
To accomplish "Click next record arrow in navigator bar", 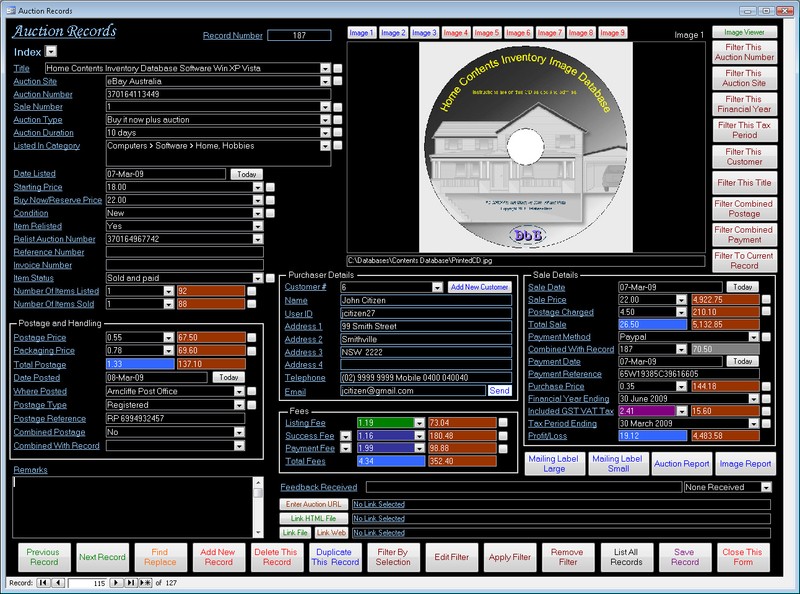I will click(116, 583).
